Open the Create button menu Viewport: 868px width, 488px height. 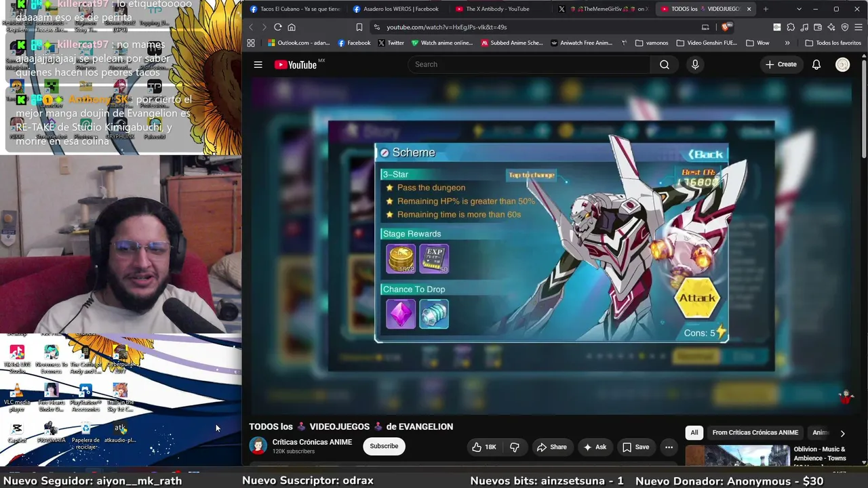click(781, 64)
